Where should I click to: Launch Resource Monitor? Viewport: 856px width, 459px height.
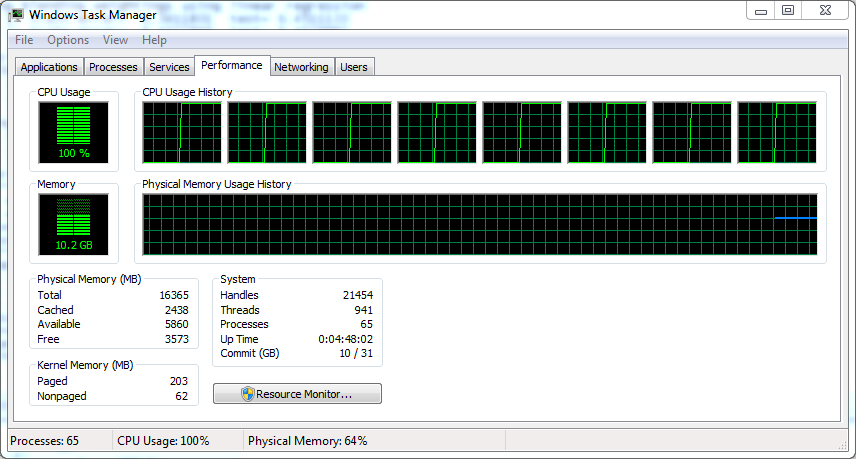click(298, 394)
